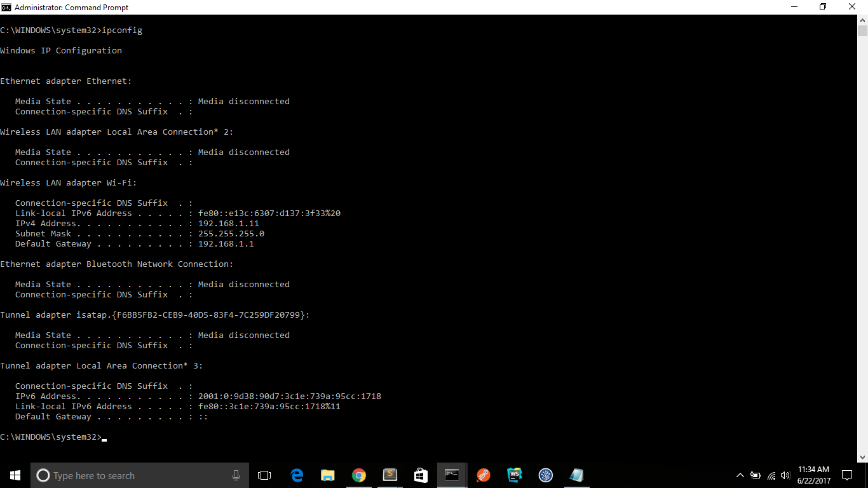
Task: Launch Google Chrome from the taskbar
Action: pyautogui.click(x=359, y=475)
